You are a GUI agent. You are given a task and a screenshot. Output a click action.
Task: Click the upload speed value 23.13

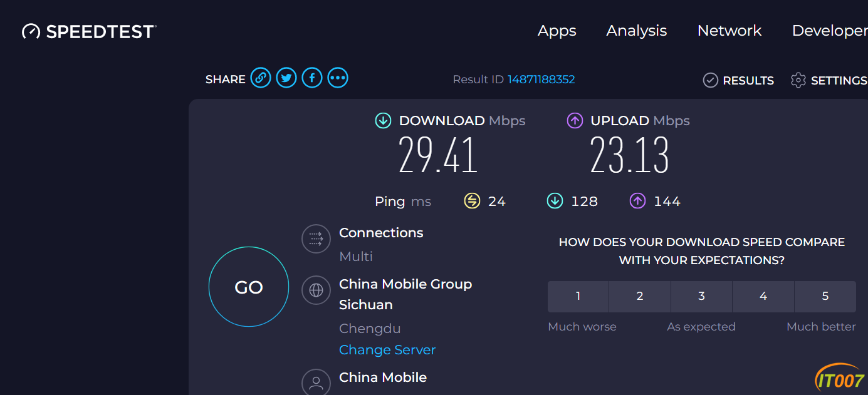coord(630,155)
